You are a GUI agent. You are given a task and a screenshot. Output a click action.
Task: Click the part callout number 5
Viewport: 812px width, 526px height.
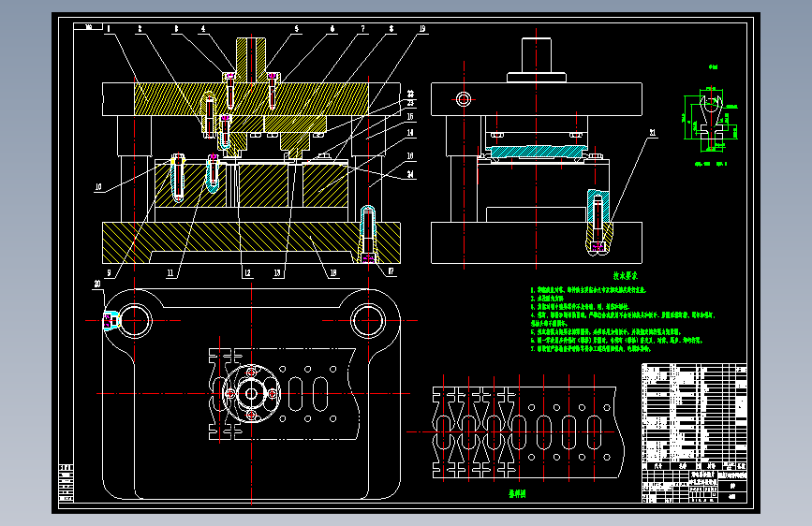[297, 29]
